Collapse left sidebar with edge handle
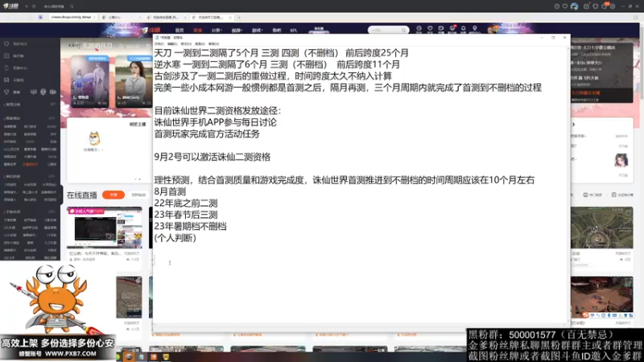Image resolution: width=644 pixels, height=362 pixels. pos(62,195)
